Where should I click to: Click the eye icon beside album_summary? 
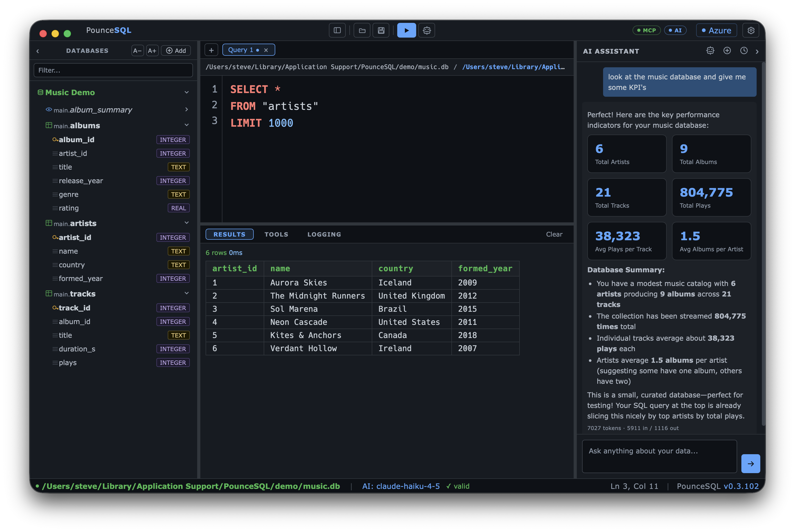(x=49, y=110)
